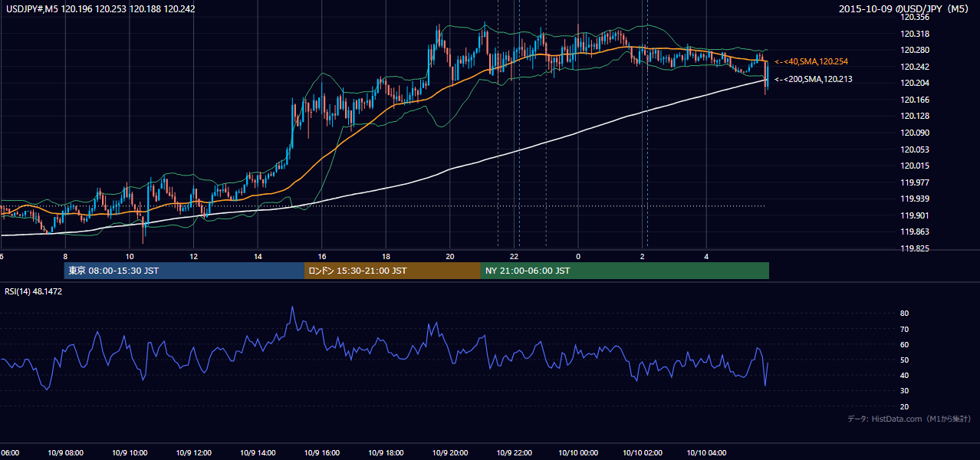This screenshot has width=980, height=460.
Task: Click the Tokyo 08:00-15:30 JST session bar
Action: 184,271
